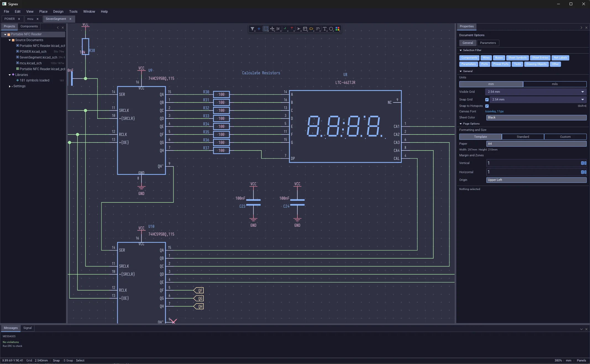This screenshot has width=590, height=364.
Task: Select the yellow port label tool
Action: click(x=311, y=29)
